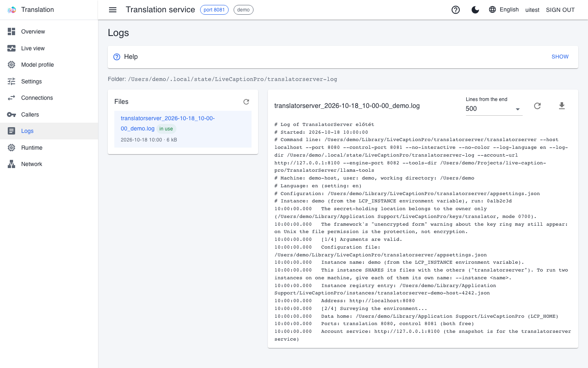The height and width of the screenshot is (368, 588).
Task: Click the Help circle question icon
Action: click(117, 57)
